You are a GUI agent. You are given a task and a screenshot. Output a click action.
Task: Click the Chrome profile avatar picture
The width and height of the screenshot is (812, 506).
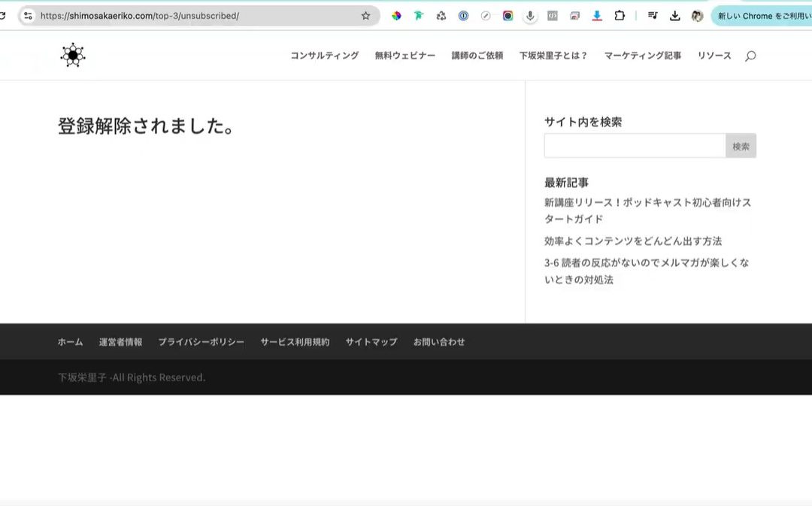click(696, 15)
